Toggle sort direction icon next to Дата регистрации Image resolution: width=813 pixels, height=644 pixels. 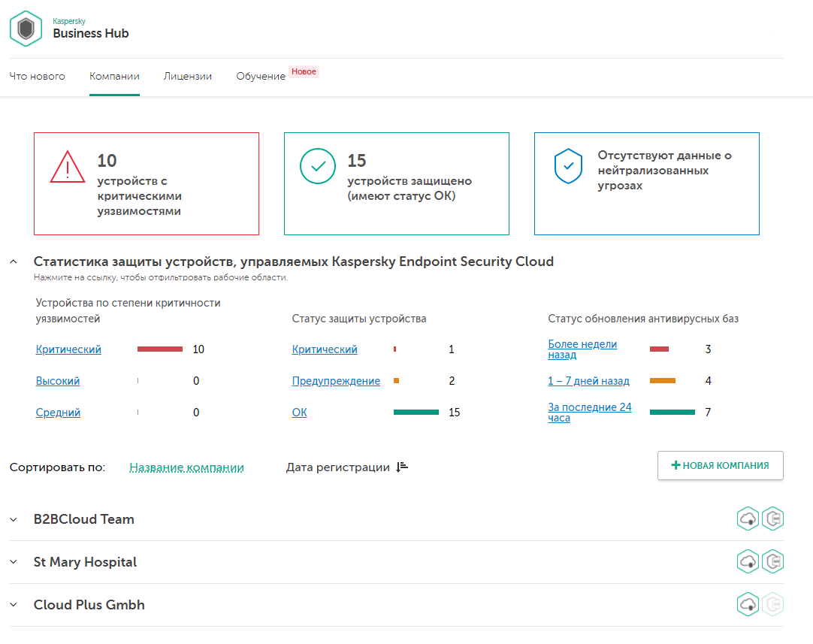(x=402, y=467)
